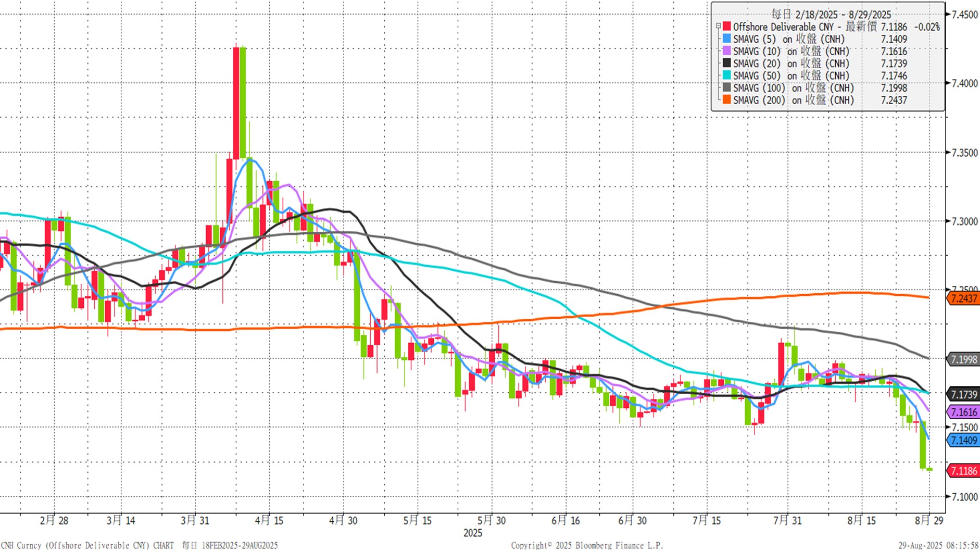Viewport: 980px width, 551px height.
Task: Click the 4月 30 date axis label
Action: (x=343, y=520)
